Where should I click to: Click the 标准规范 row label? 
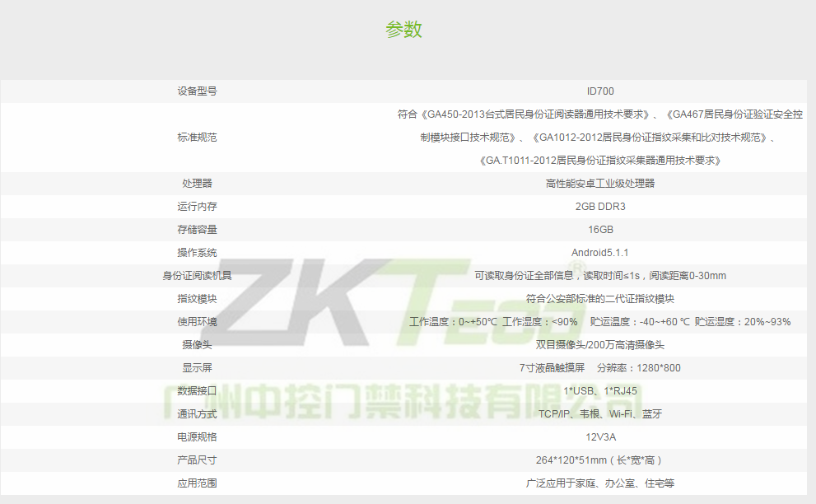[197, 138]
